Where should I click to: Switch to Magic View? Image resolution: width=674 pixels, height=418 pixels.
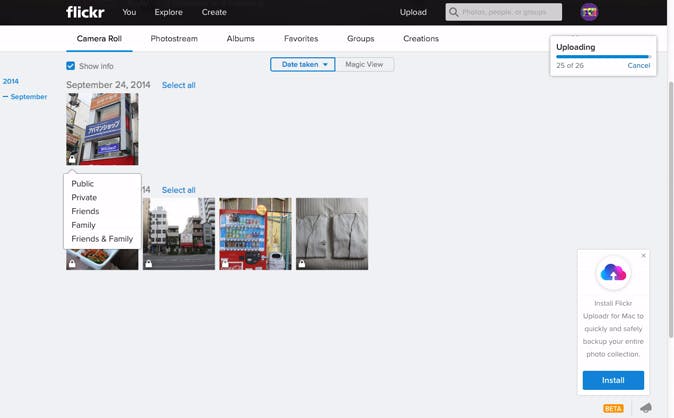click(x=364, y=65)
